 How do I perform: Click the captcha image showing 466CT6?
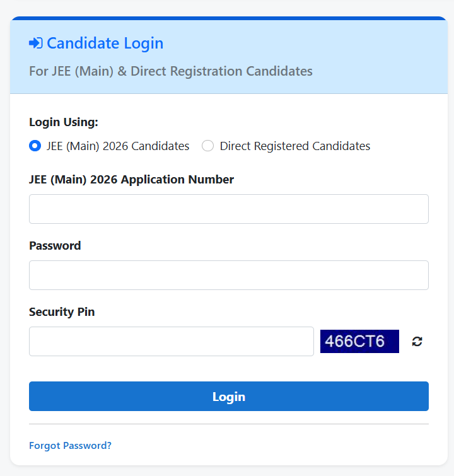pyautogui.click(x=359, y=341)
